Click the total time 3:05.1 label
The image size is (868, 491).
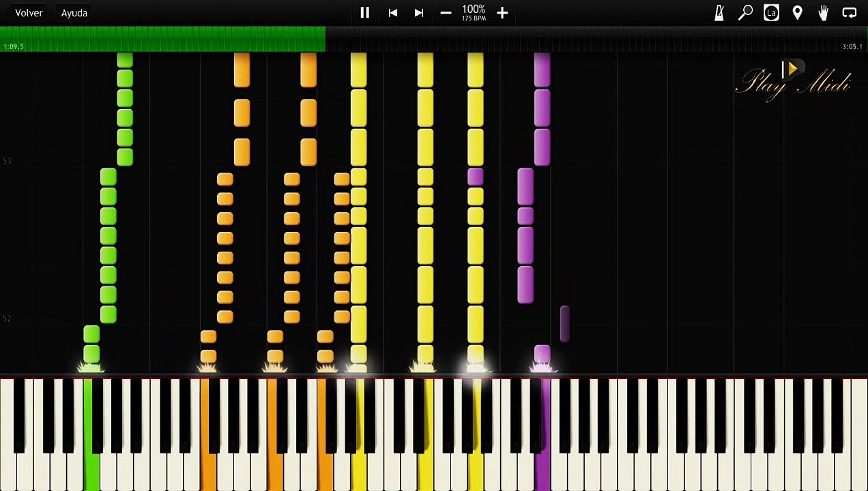852,46
